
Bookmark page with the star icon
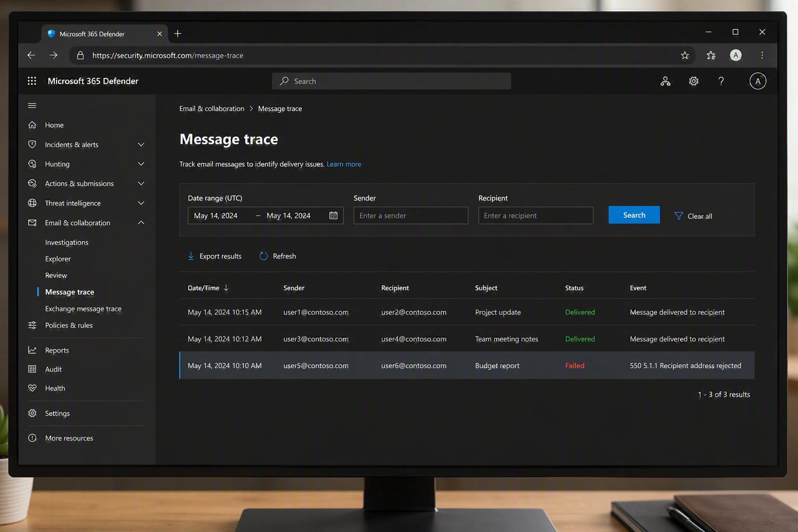[x=685, y=55]
